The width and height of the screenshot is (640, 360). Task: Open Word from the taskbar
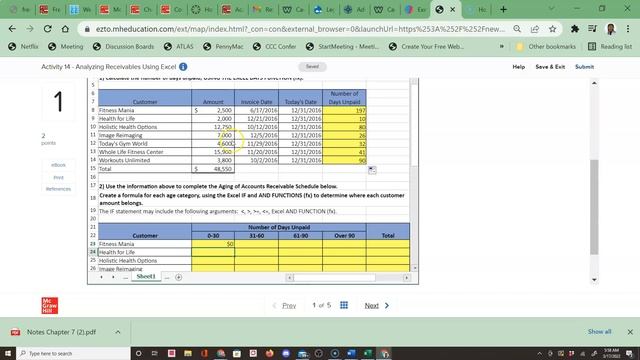[351, 353]
